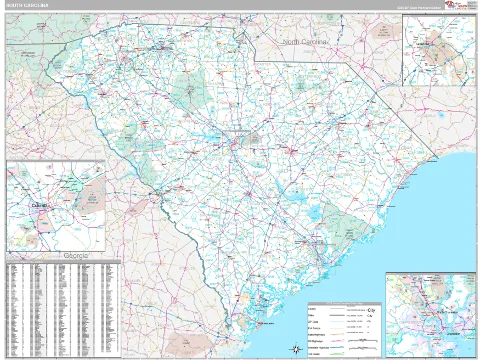Screen dimensions: 480x360
Task: Click the upper scale bar in the legend
Action: pos(363,341)
